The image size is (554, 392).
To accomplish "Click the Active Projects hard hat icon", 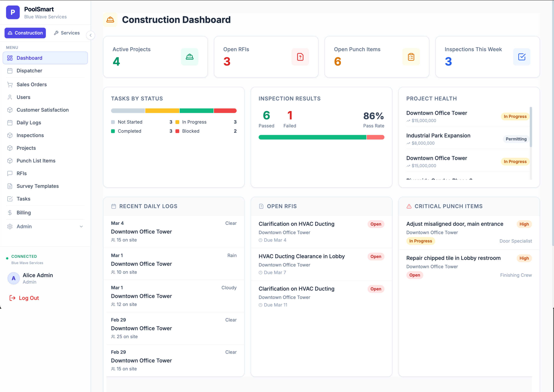I will point(189,57).
